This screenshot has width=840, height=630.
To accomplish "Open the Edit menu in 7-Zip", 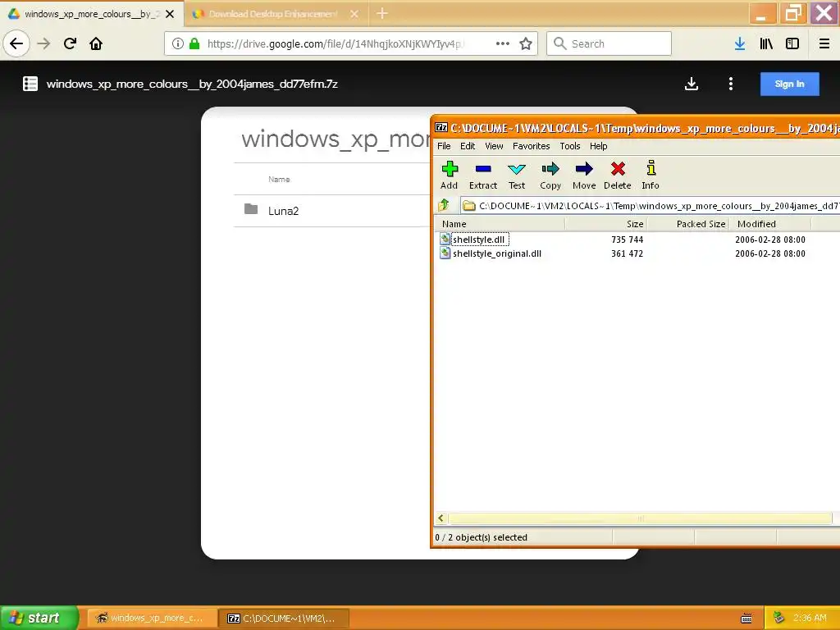I will tap(467, 146).
